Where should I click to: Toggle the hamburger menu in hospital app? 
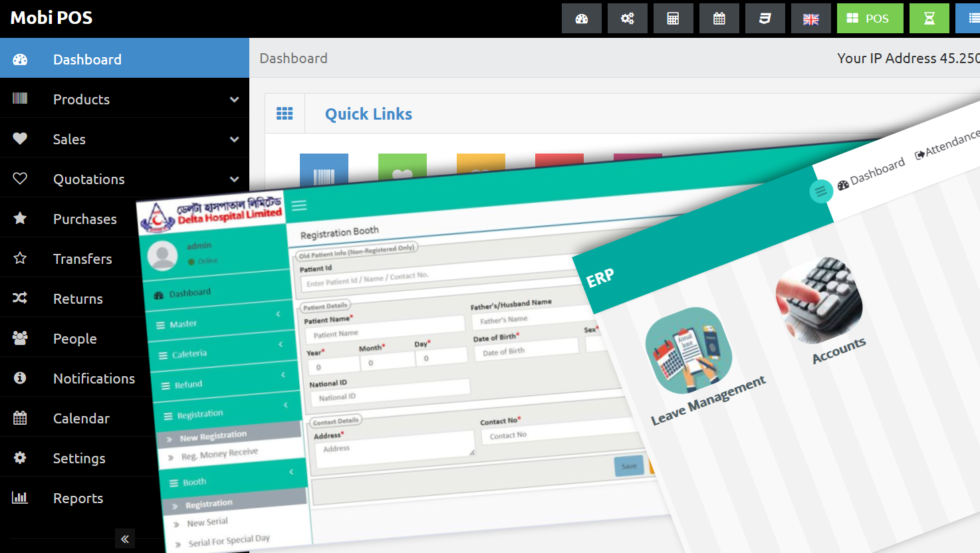click(x=299, y=205)
